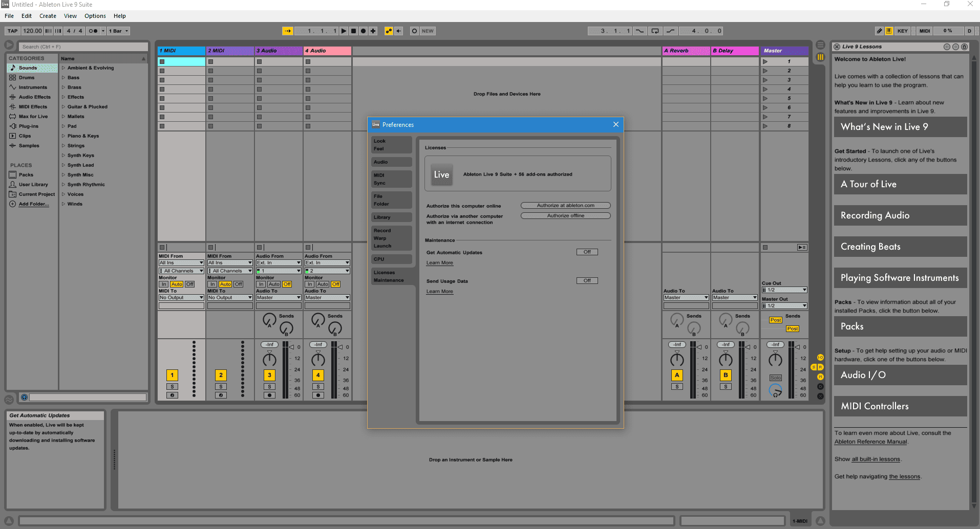This screenshot has height=529, width=980.
Task: Set track 1 Monitor to In
Action: (x=164, y=284)
